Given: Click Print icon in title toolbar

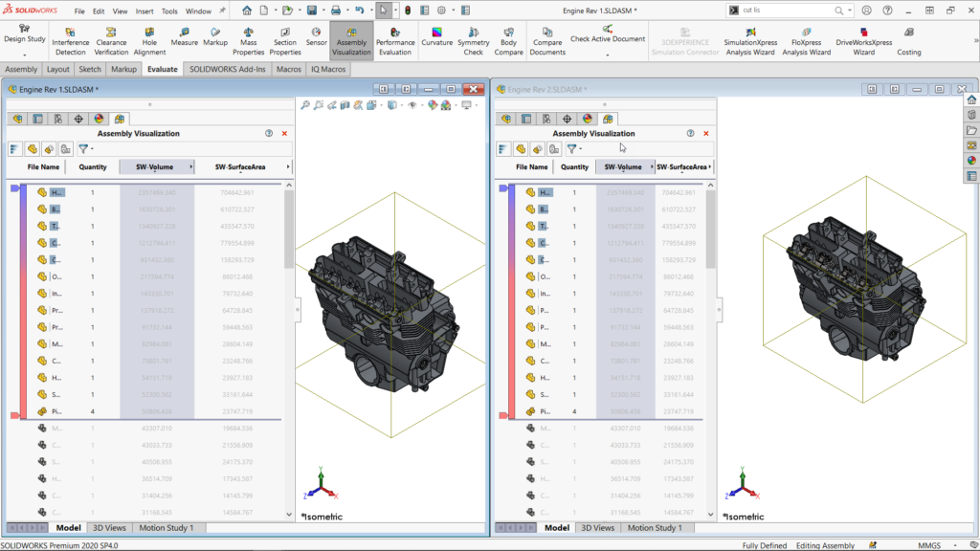Looking at the screenshot, I should [x=336, y=11].
